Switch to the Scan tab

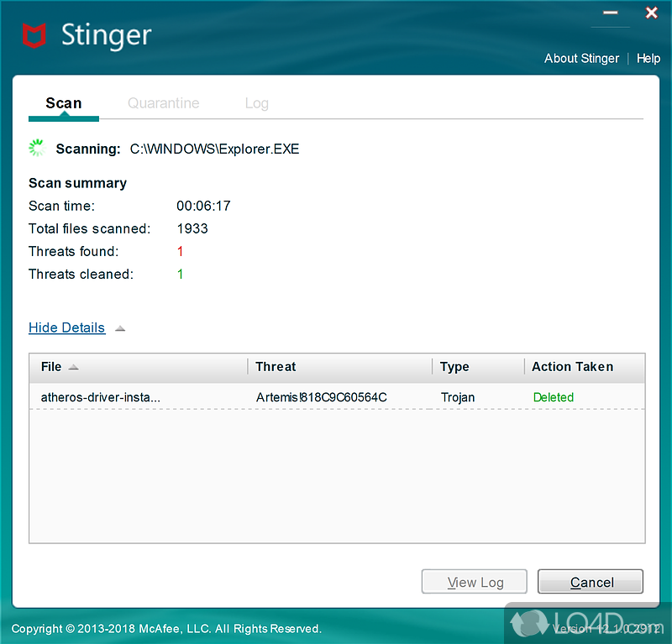click(64, 103)
